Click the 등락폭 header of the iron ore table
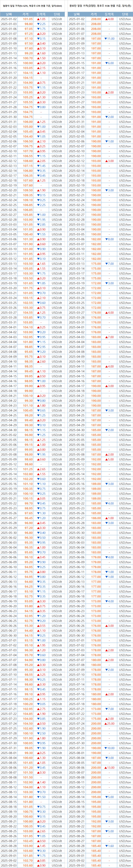The width and height of the screenshot is (133, 868). coord(41,14)
